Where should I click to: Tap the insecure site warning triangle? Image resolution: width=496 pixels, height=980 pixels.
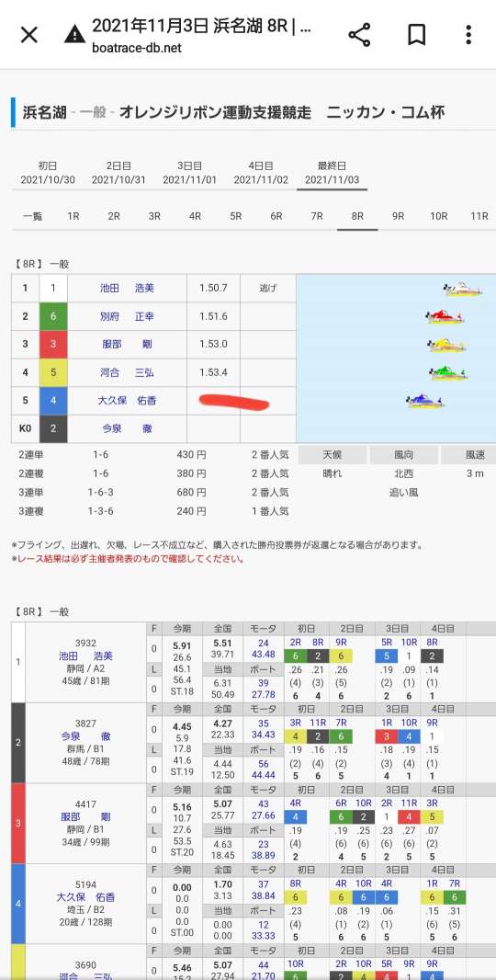(x=75, y=34)
